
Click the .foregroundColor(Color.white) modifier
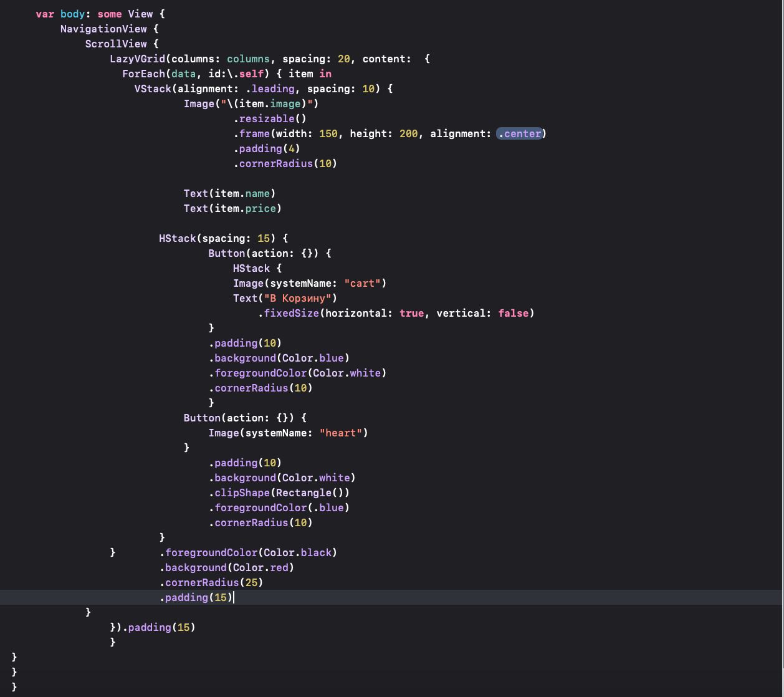[x=298, y=373]
